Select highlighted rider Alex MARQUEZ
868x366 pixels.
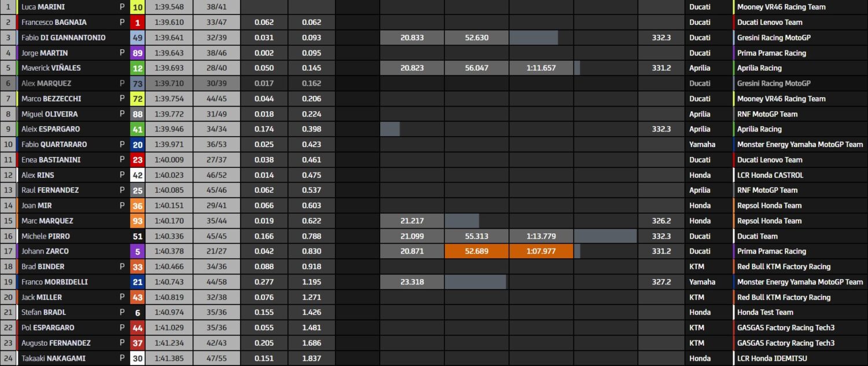coord(46,83)
